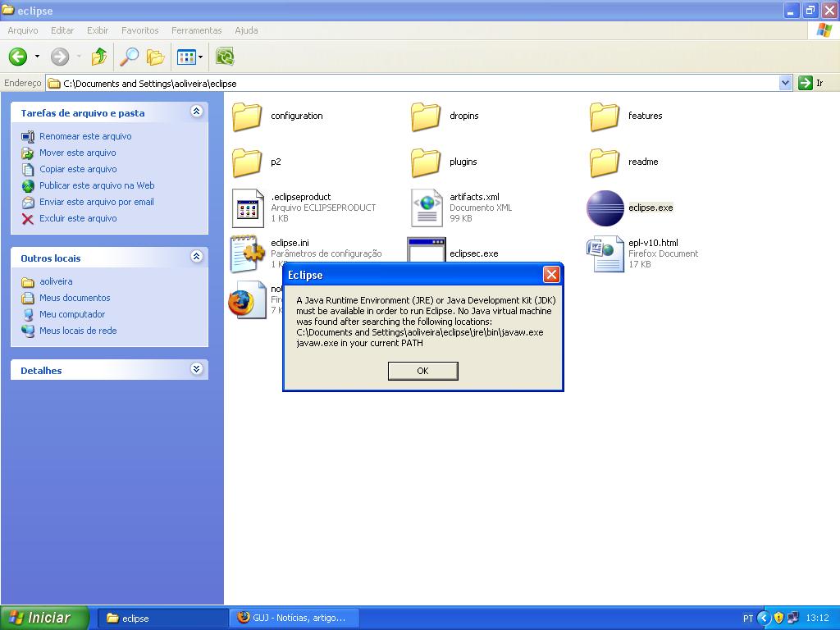Open the Ferramentas menu

point(197,30)
